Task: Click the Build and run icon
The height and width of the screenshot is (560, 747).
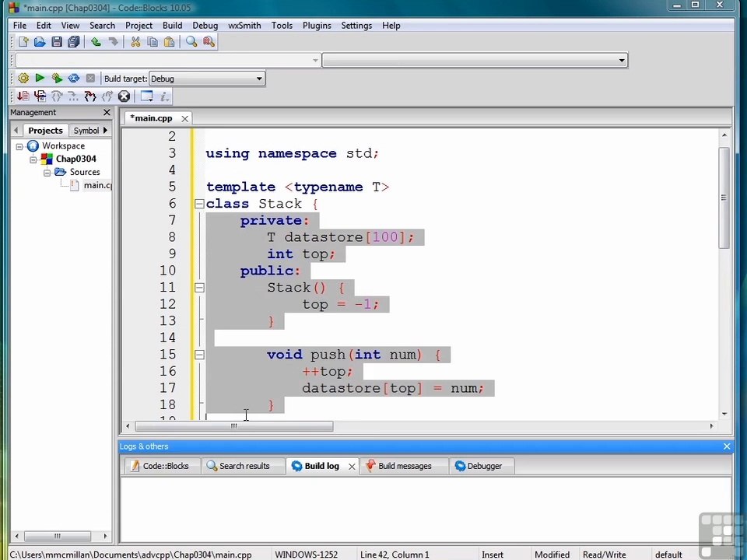Action: 57,78
